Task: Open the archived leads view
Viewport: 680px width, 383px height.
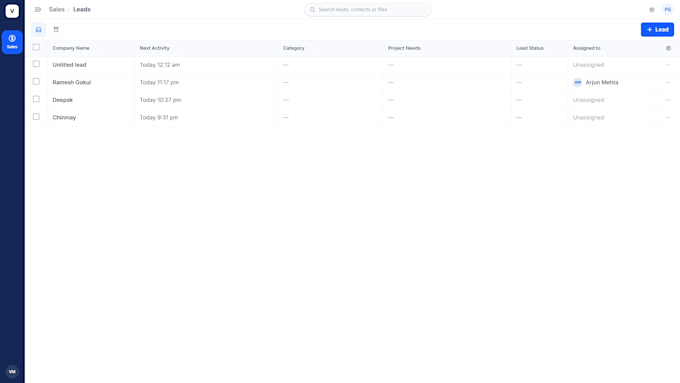Action: coord(56,29)
